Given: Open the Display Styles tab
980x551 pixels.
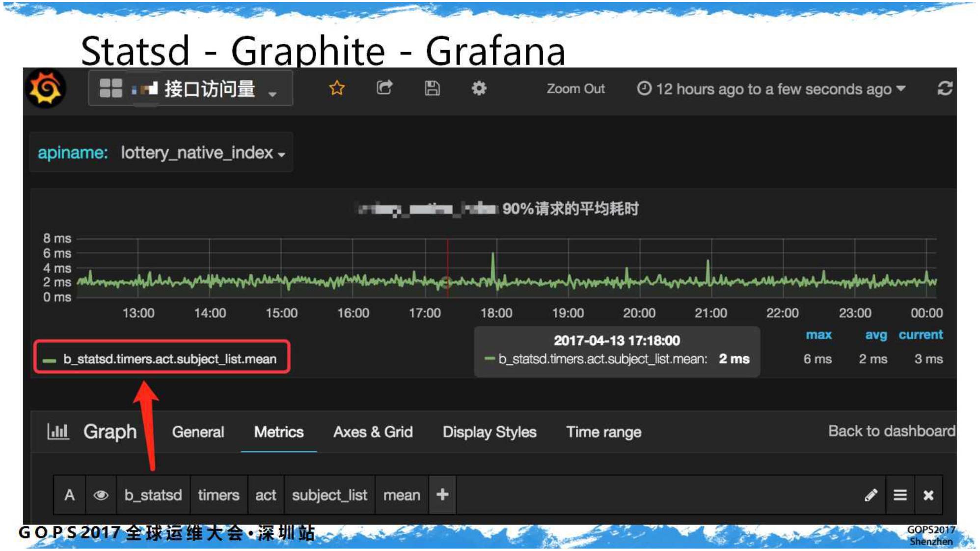Looking at the screenshot, I should point(489,432).
